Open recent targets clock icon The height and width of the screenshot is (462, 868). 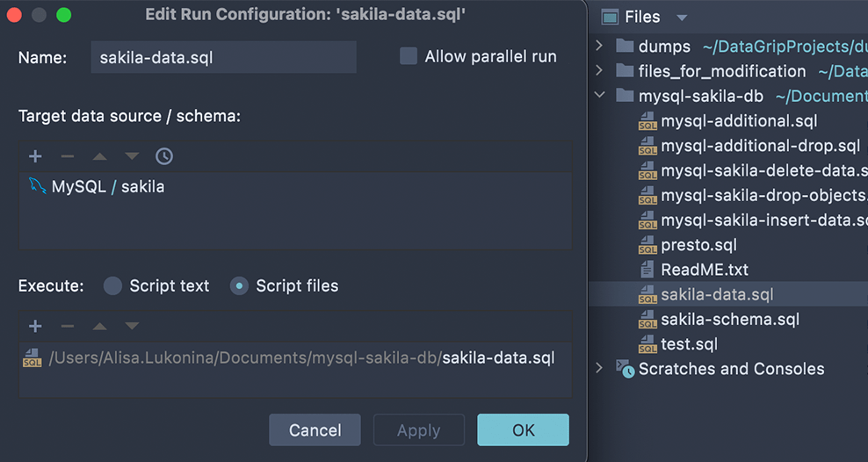click(164, 156)
